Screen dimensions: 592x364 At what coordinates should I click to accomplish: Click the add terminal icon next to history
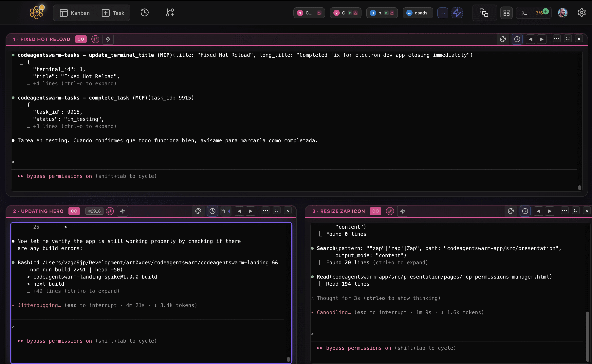170,12
